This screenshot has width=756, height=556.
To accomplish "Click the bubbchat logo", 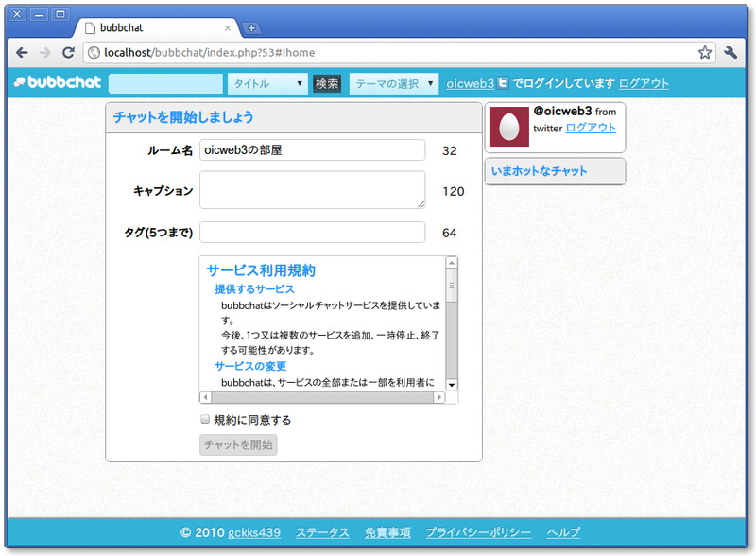I will 58,82.
